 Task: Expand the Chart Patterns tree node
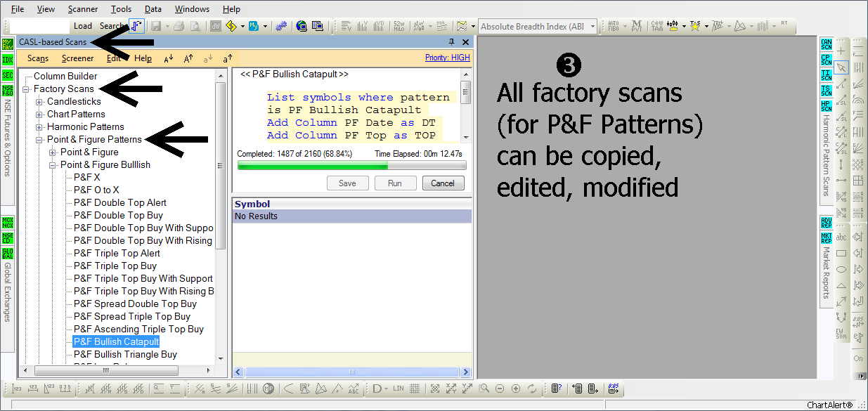pyautogui.click(x=39, y=115)
